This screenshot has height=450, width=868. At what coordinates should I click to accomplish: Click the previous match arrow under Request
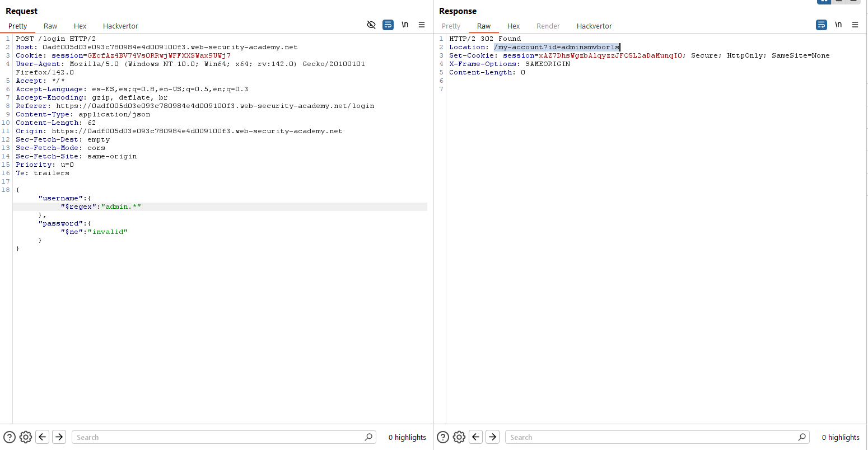click(x=43, y=437)
